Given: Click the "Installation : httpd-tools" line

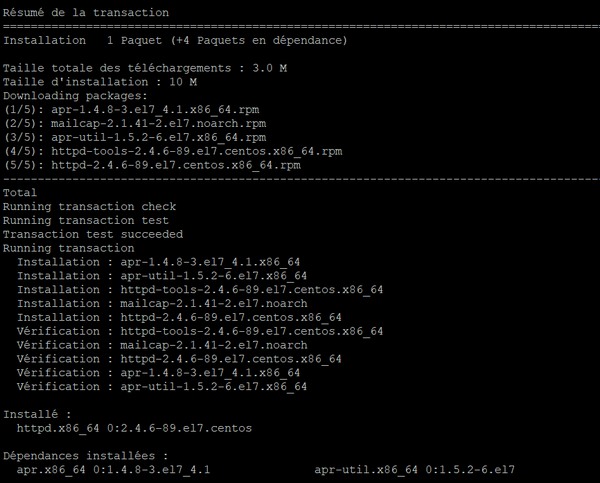Looking at the screenshot, I should 200,289.
